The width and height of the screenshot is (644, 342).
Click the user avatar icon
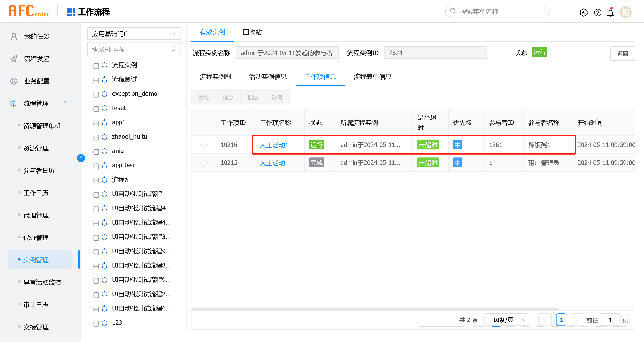click(x=625, y=12)
